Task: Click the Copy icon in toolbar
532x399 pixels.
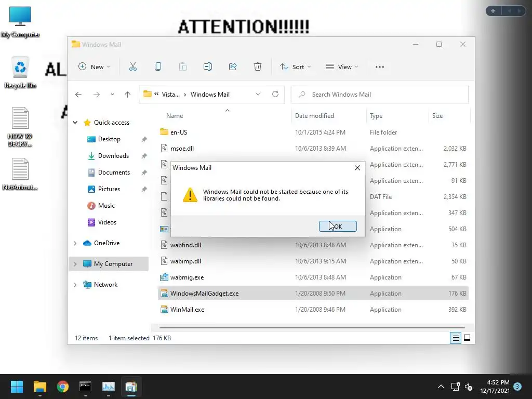Action: coord(158,67)
